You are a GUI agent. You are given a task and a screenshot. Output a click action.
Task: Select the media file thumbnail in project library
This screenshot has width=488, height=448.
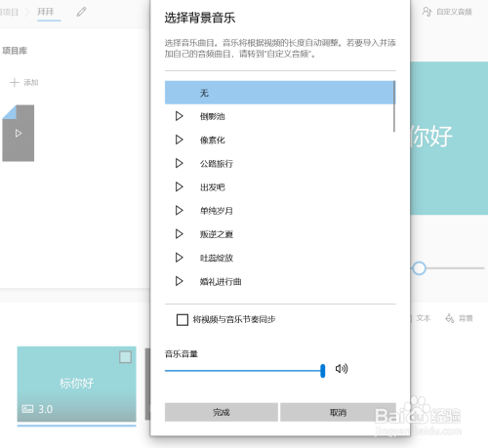click(x=19, y=133)
